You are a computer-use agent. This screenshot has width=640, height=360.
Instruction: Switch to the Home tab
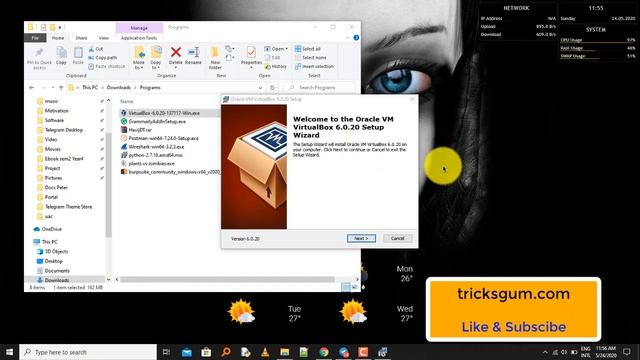pos(58,38)
